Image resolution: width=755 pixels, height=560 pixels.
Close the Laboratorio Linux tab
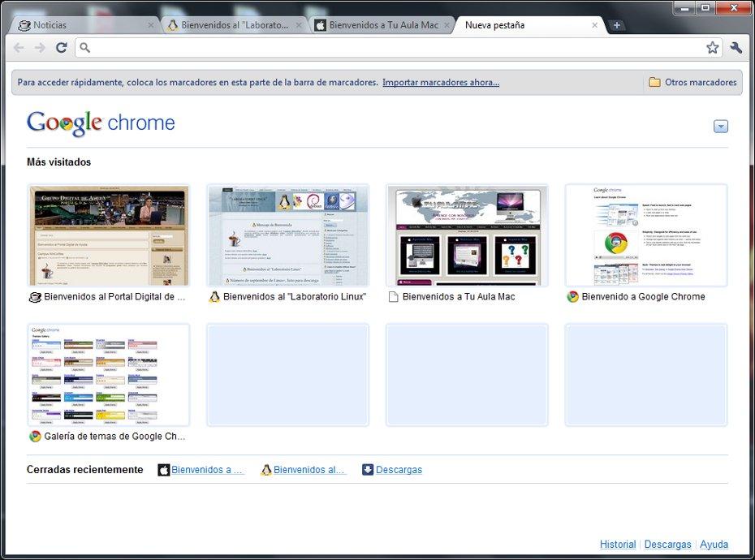click(x=299, y=25)
